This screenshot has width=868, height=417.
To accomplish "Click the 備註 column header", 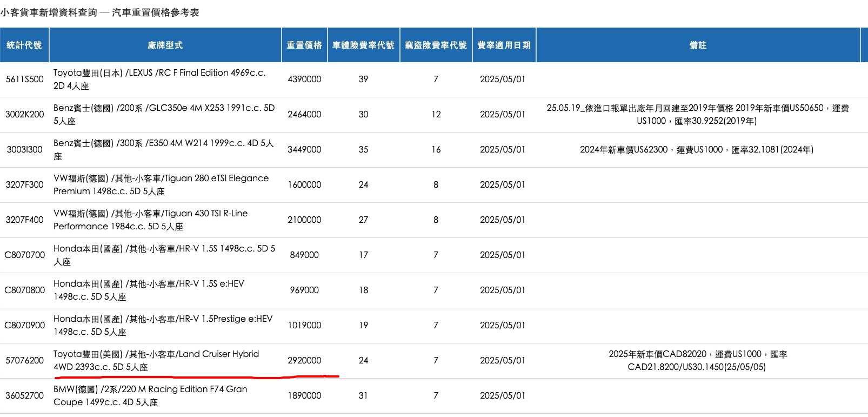I will (x=698, y=45).
